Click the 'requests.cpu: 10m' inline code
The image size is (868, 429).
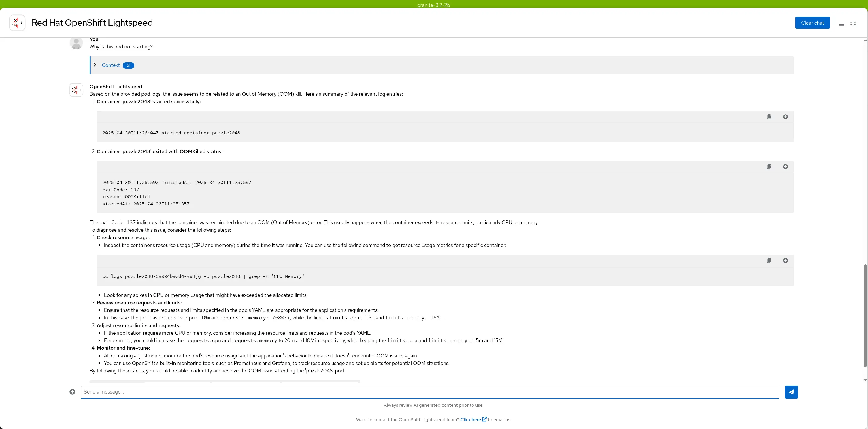click(184, 318)
